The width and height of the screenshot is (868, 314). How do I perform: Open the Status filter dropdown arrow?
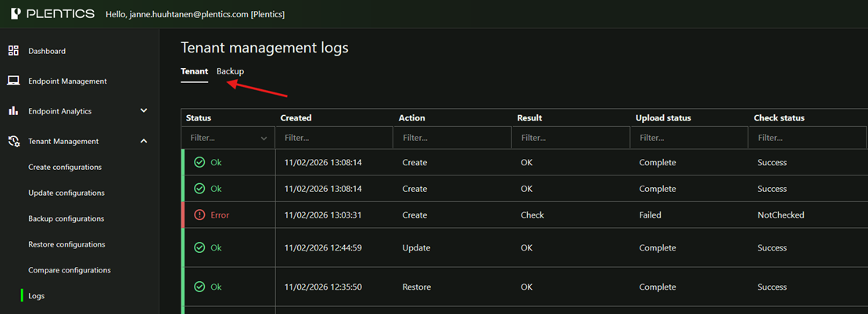[264, 138]
